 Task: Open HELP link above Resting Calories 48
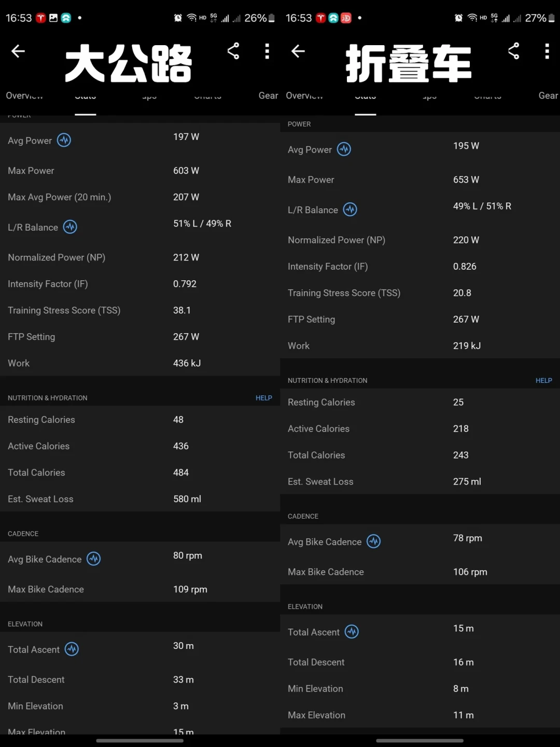[x=263, y=398]
